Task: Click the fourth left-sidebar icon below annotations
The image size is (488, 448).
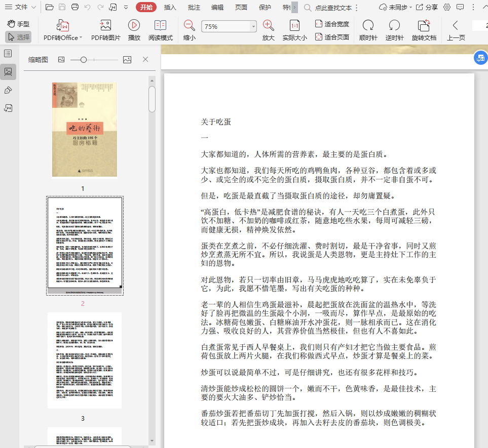Action: tap(8, 108)
